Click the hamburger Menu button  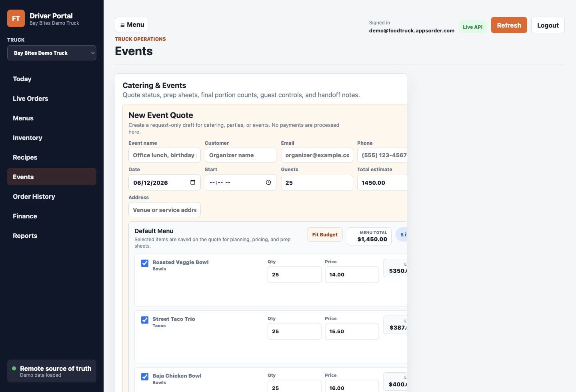(x=132, y=25)
